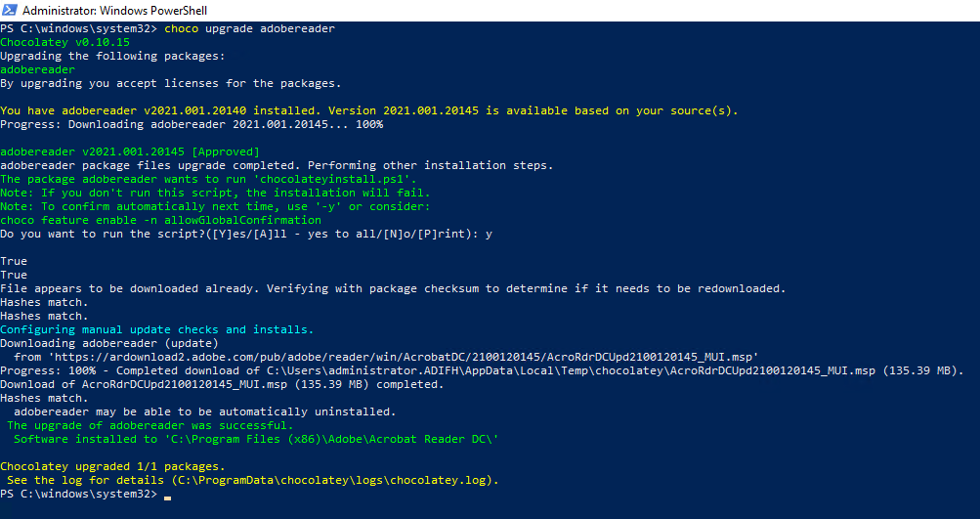This screenshot has width=980, height=519.
Task: Select the "adobereader v2021.001.20145 [Approved]" line
Action: click(x=129, y=152)
